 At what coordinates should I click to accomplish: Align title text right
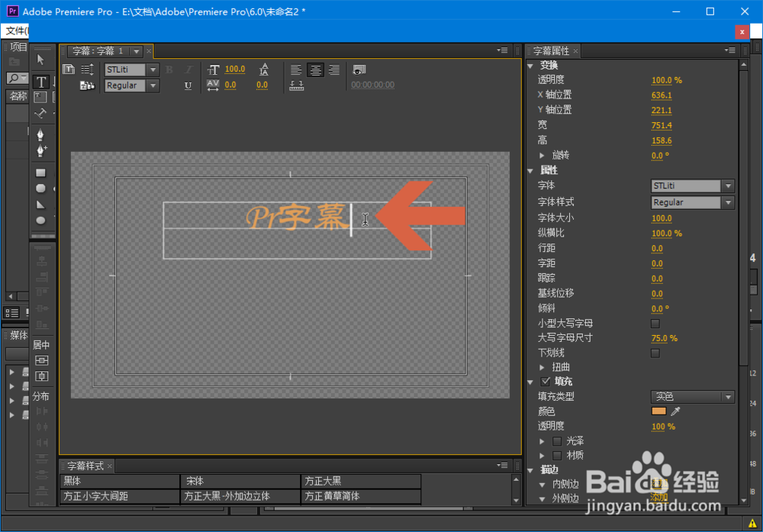tap(334, 70)
